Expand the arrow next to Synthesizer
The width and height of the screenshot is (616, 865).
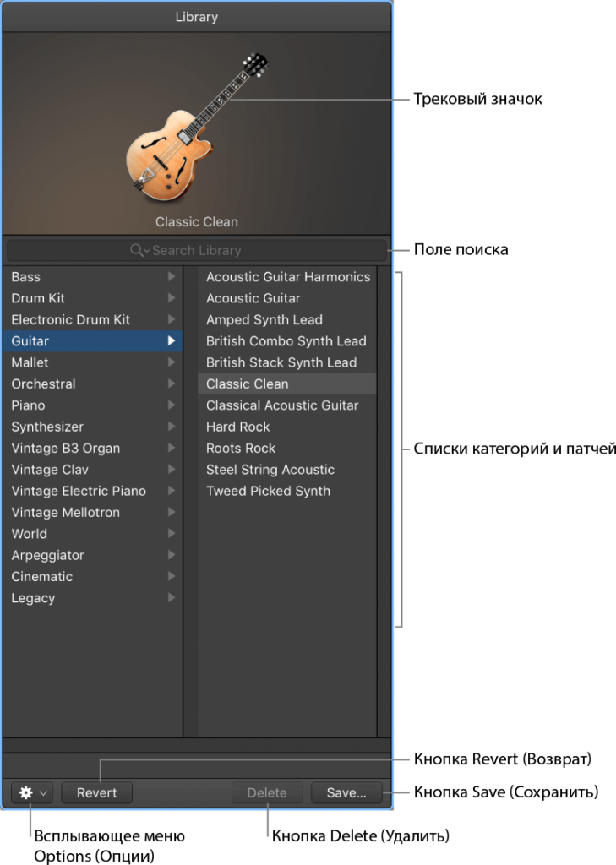(x=172, y=427)
